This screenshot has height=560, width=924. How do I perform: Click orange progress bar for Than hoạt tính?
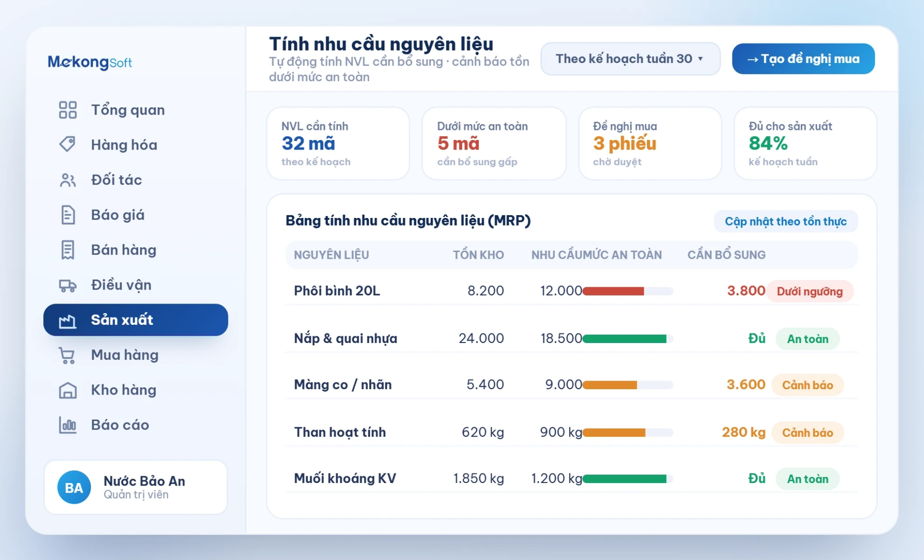(x=628, y=433)
